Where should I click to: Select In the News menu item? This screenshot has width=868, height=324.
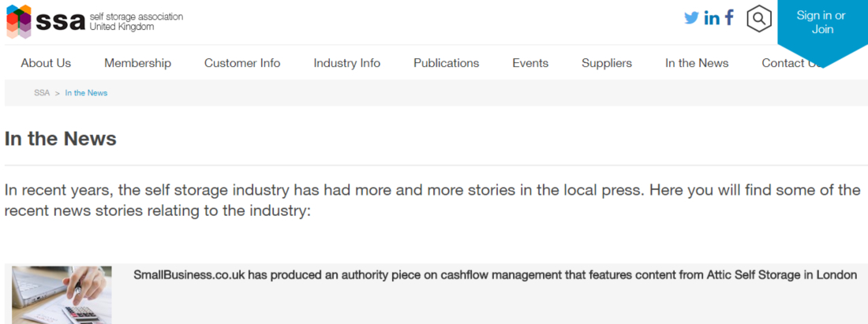[x=697, y=63]
